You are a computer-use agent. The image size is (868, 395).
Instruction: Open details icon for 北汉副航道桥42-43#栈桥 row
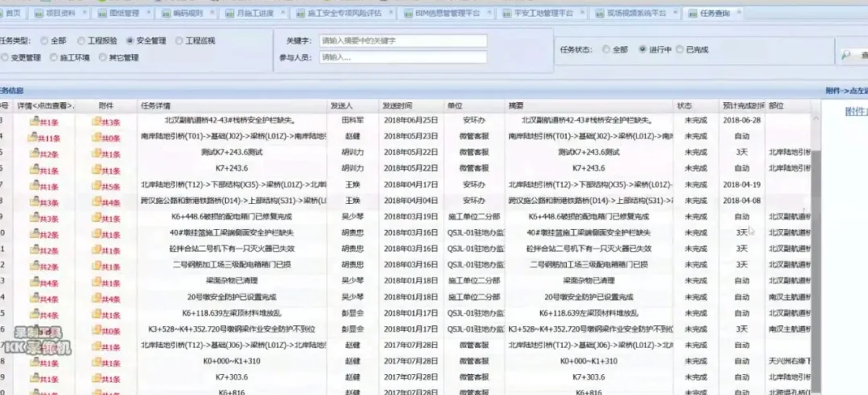click(x=34, y=120)
